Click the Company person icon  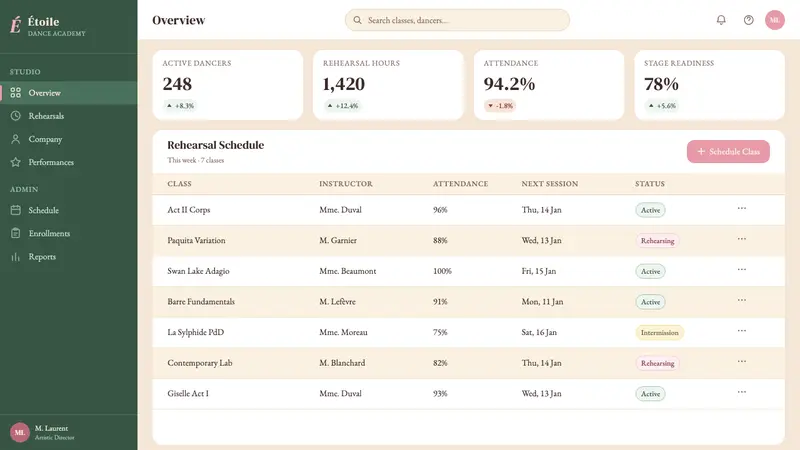point(16,139)
